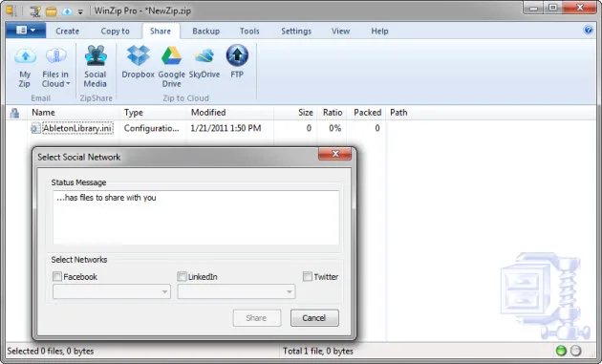Expand the Facebook account dropdown

tap(112, 291)
